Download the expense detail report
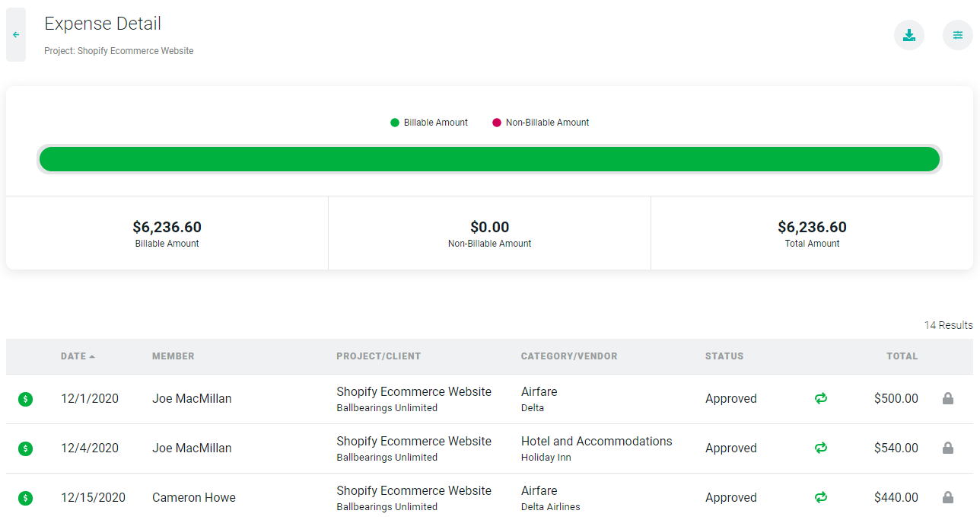 908,35
